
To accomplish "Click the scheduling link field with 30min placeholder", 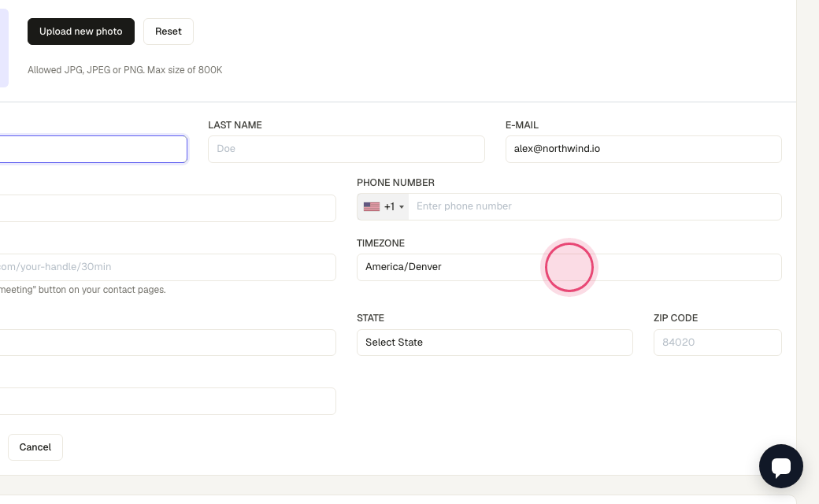I will (168, 268).
